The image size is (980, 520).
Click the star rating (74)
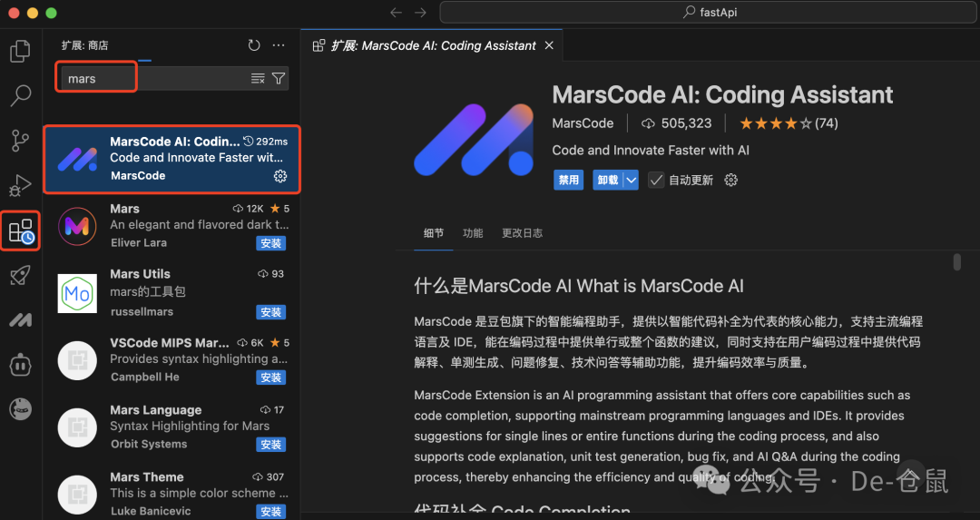(x=789, y=123)
